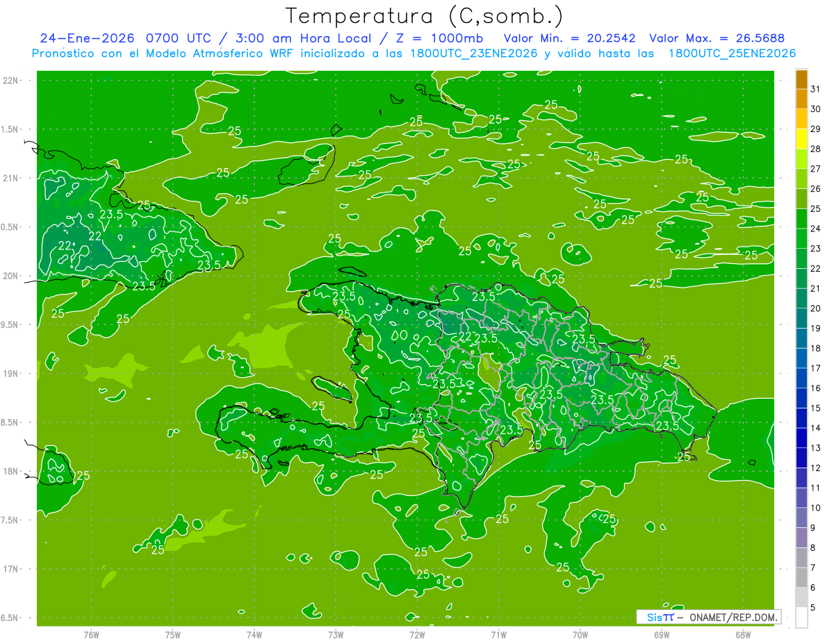Click the '20N' latitude axis label
Viewport: 834px width, 644px height.
coord(10,276)
